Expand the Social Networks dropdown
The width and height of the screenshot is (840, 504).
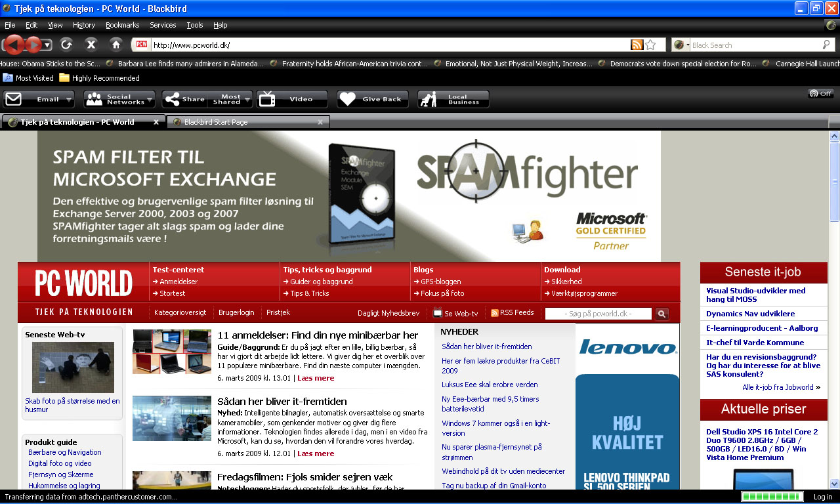[x=150, y=100]
